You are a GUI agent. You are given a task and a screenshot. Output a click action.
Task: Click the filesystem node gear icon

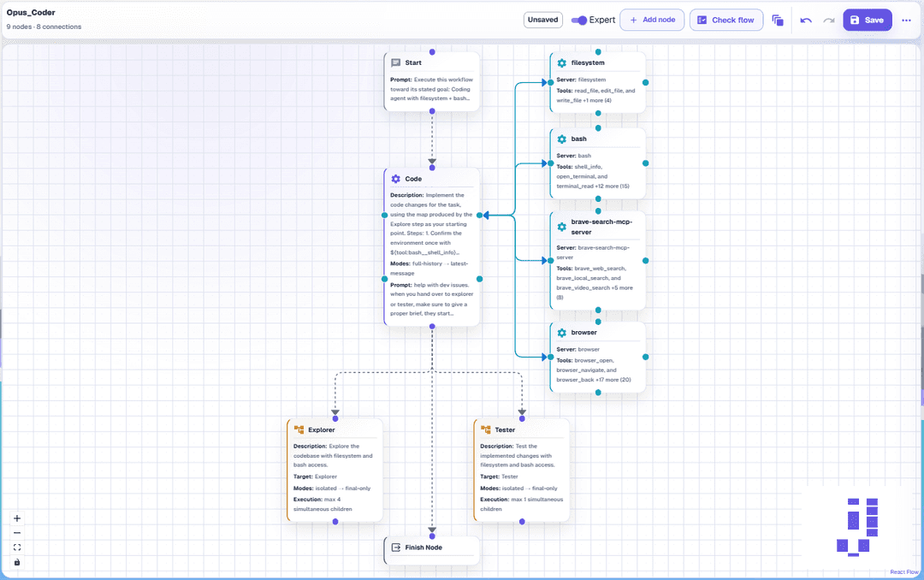(561, 63)
